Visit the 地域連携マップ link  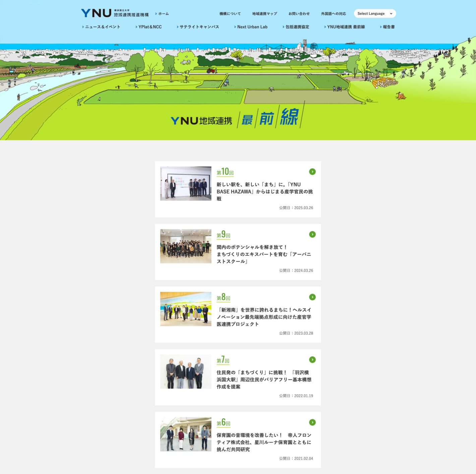click(264, 14)
